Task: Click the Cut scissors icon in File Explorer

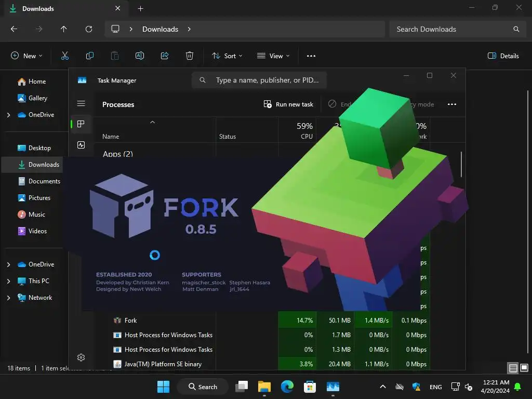Action: pyautogui.click(x=65, y=56)
